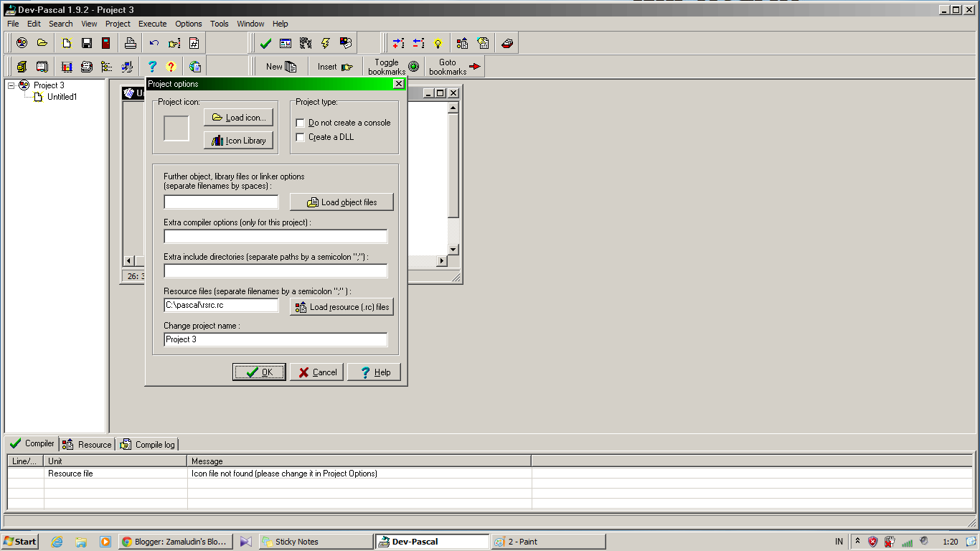Screen dimensions: 980x551
Task: Click the editor horizontal scrollbar left arrow
Action: click(129, 260)
